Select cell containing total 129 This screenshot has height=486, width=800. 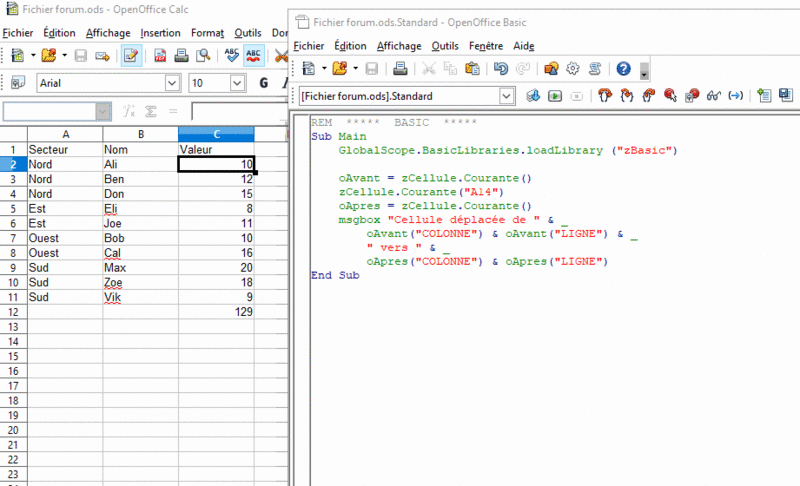216,312
